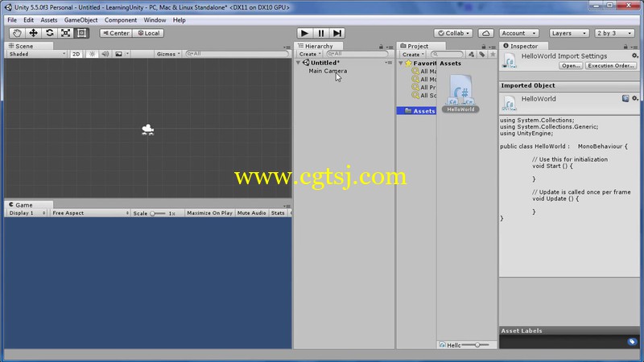Click the favorites star save-search icon
Screen dimensions: 644x362
493,54
